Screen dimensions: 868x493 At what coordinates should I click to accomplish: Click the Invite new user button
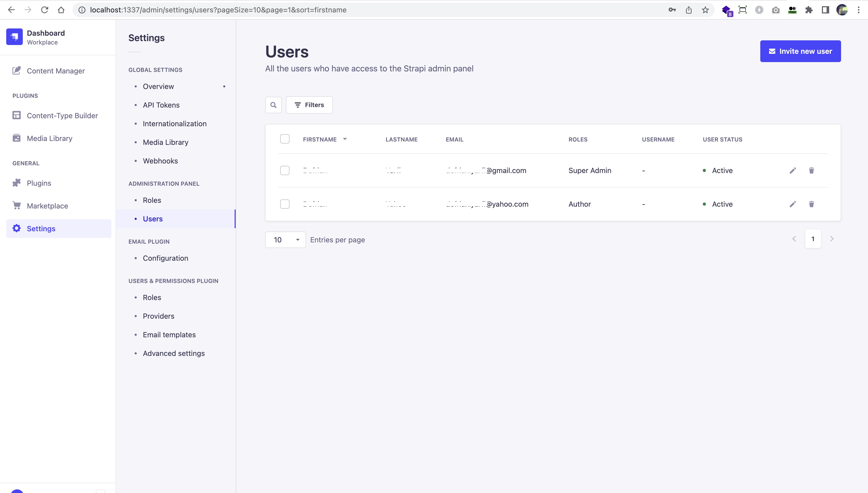click(x=801, y=51)
